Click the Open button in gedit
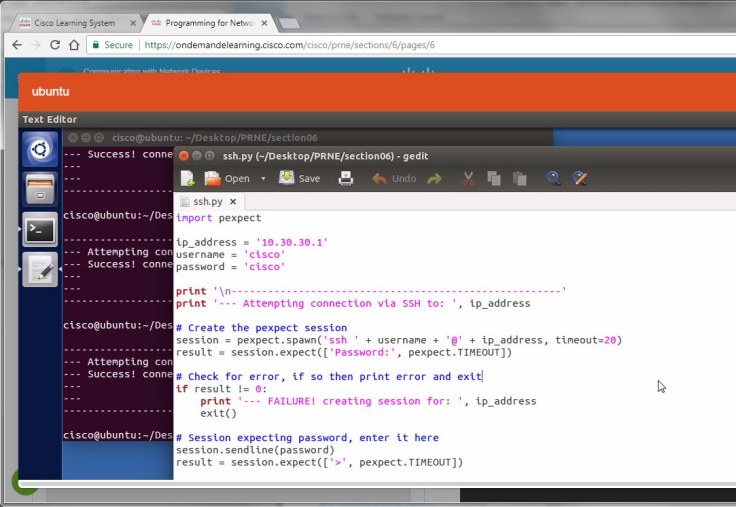This screenshot has width=736, height=507. click(227, 179)
